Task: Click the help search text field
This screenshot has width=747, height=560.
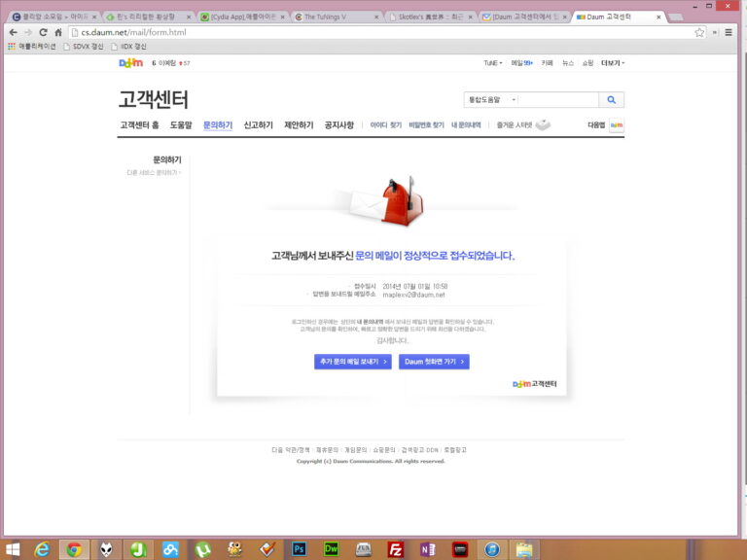Action: click(558, 99)
